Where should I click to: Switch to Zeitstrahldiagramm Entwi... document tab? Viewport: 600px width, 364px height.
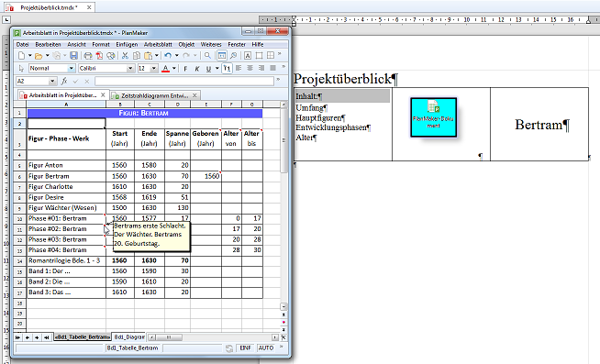click(155, 95)
